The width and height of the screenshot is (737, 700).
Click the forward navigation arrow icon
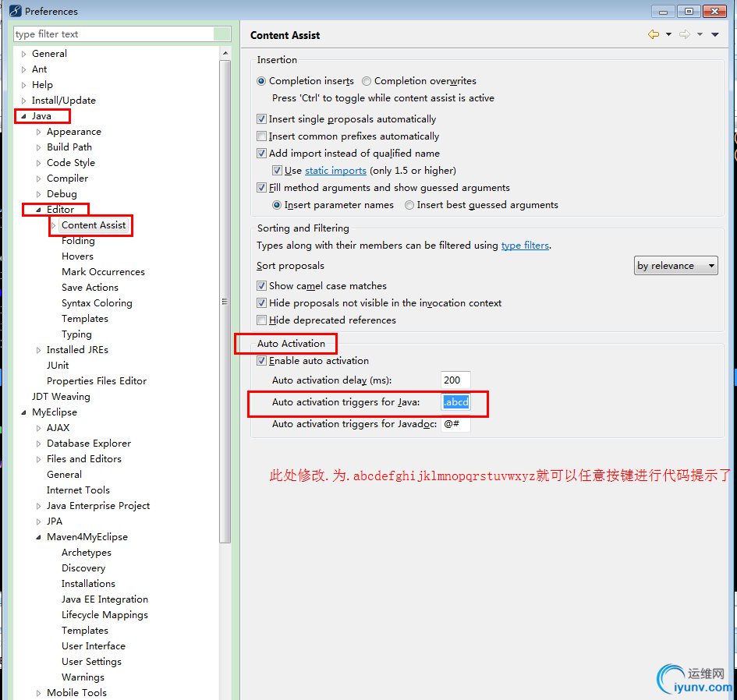pos(685,34)
